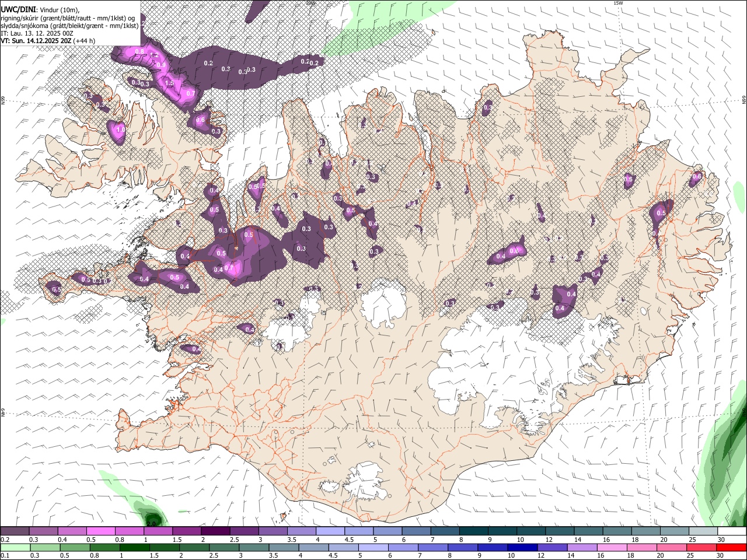Select the '1.5' snowfall value on the map
Image resolution: width=747 pixels, height=560 pixels.
pos(170,84)
